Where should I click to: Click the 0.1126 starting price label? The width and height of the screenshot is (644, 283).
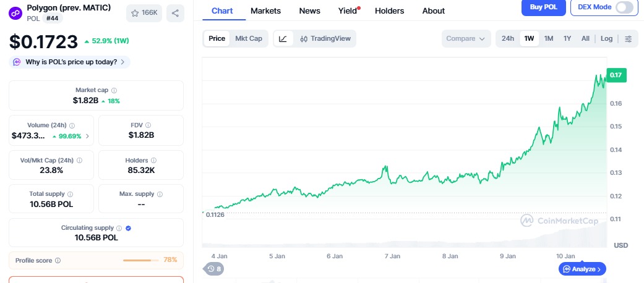point(215,214)
